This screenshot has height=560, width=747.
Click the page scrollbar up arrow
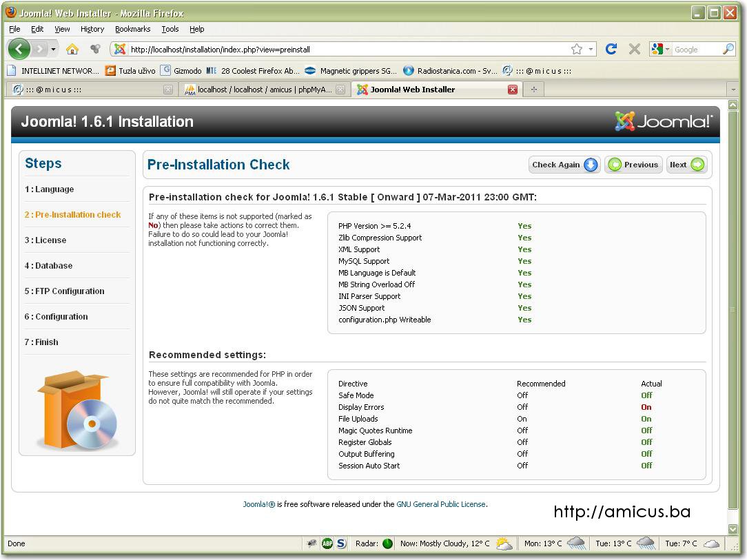733,104
